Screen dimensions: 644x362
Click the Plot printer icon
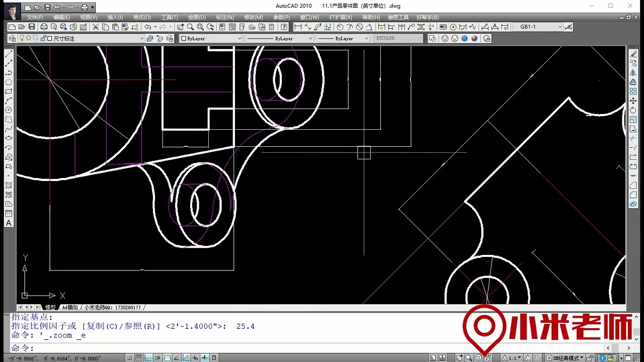click(x=44, y=27)
